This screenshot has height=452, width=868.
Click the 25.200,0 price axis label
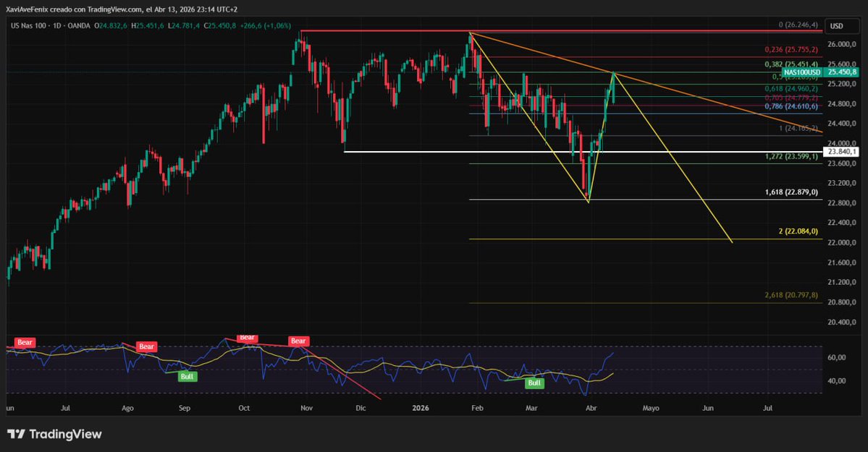841,84
